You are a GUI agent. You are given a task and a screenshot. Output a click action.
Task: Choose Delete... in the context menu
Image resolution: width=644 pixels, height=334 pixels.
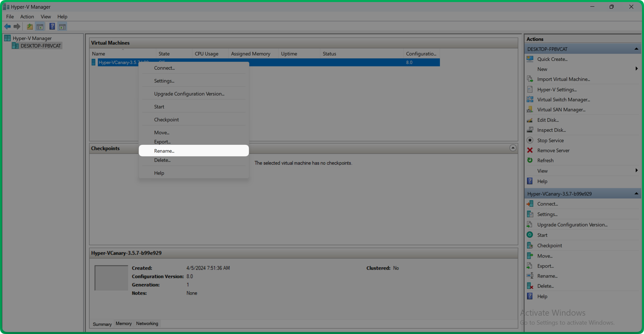tap(194, 160)
